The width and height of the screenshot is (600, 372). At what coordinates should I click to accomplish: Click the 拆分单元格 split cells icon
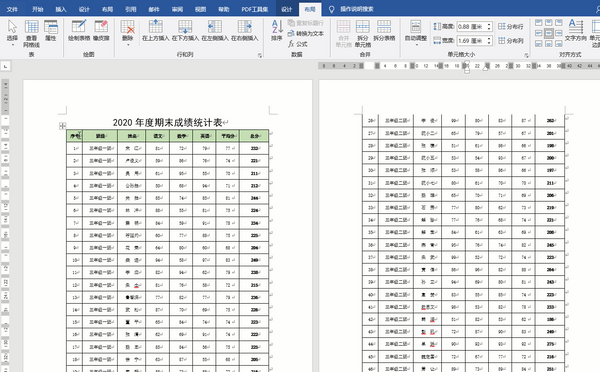[x=362, y=27]
